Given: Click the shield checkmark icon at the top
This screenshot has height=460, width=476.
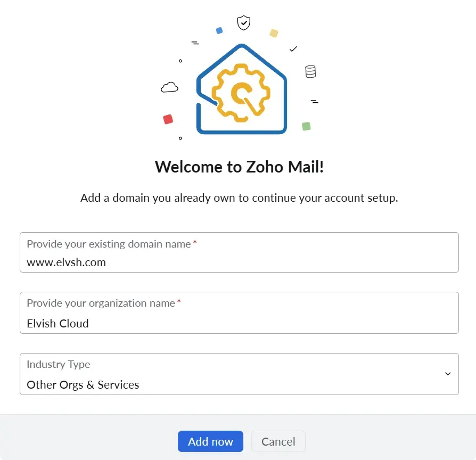Looking at the screenshot, I should (x=243, y=23).
